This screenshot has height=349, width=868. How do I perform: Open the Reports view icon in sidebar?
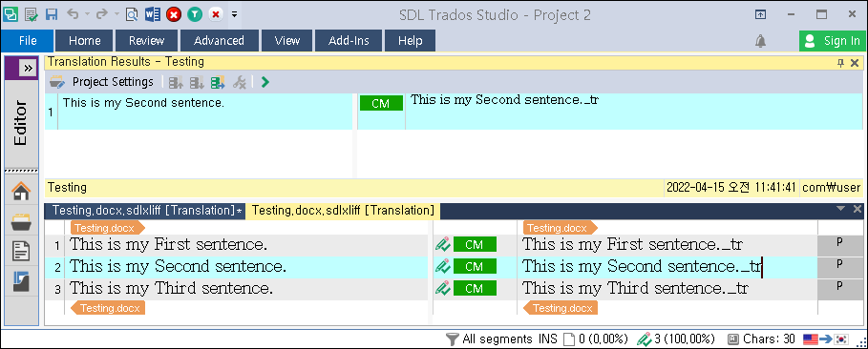[21, 281]
